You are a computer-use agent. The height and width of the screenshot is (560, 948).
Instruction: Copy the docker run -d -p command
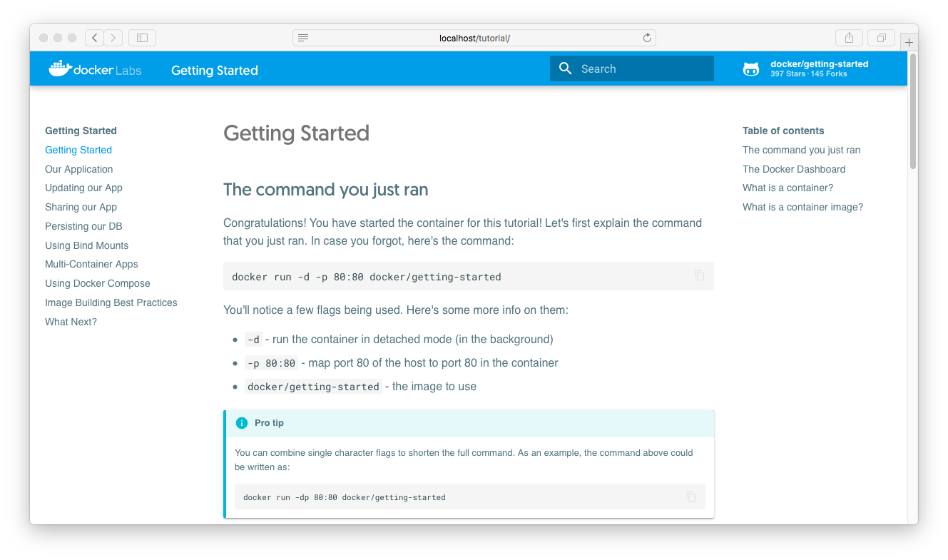[699, 275]
